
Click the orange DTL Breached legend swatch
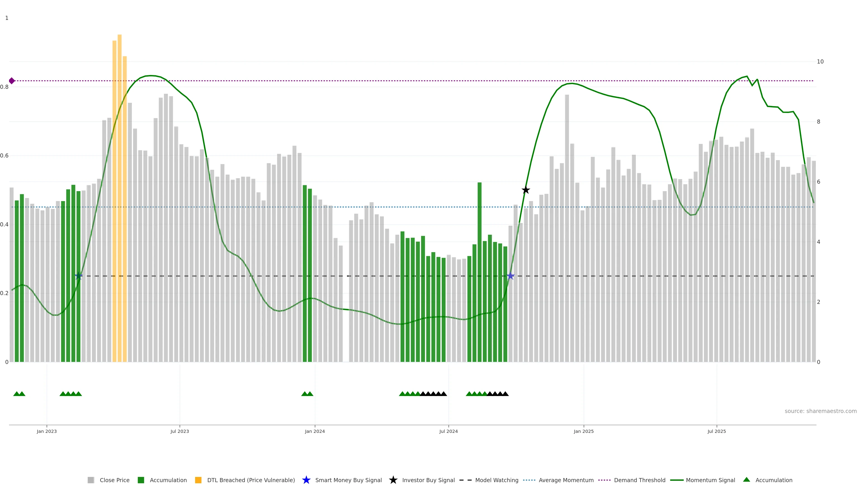pos(198,480)
